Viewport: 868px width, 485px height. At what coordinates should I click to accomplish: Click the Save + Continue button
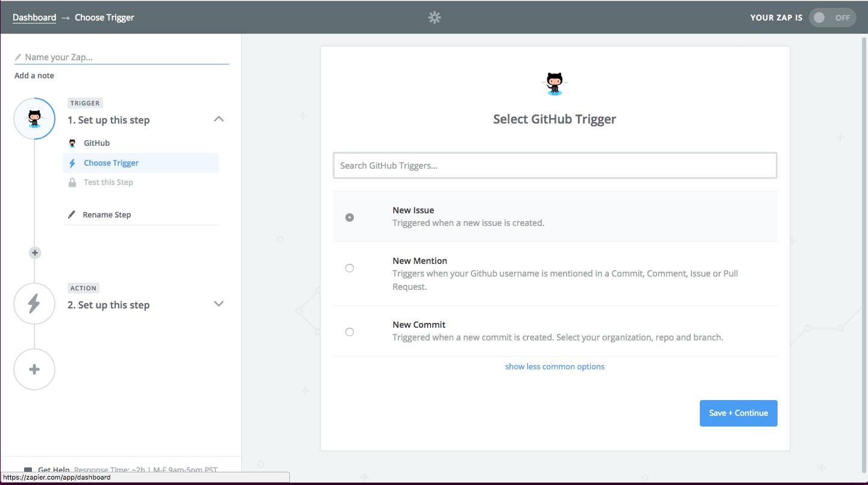pyautogui.click(x=738, y=413)
